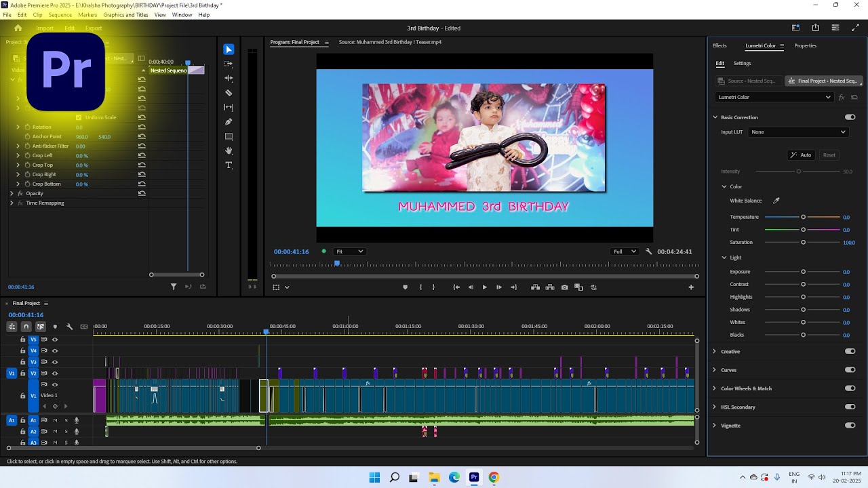Select the Ripple Edit tool
The image size is (868, 488).
pos(229,79)
